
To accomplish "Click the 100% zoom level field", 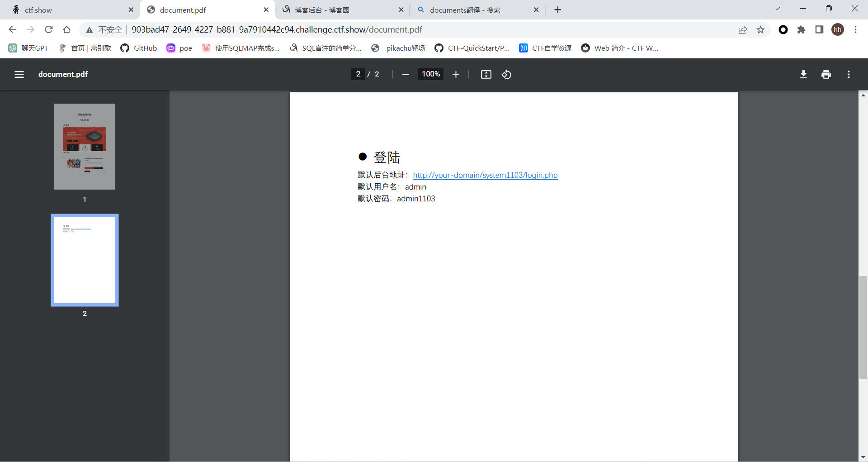I will [431, 74].
